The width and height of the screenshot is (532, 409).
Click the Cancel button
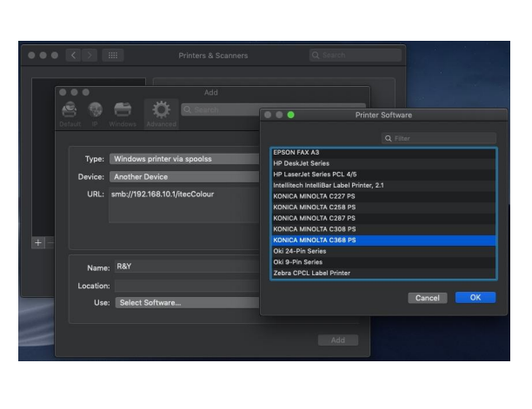427,298
